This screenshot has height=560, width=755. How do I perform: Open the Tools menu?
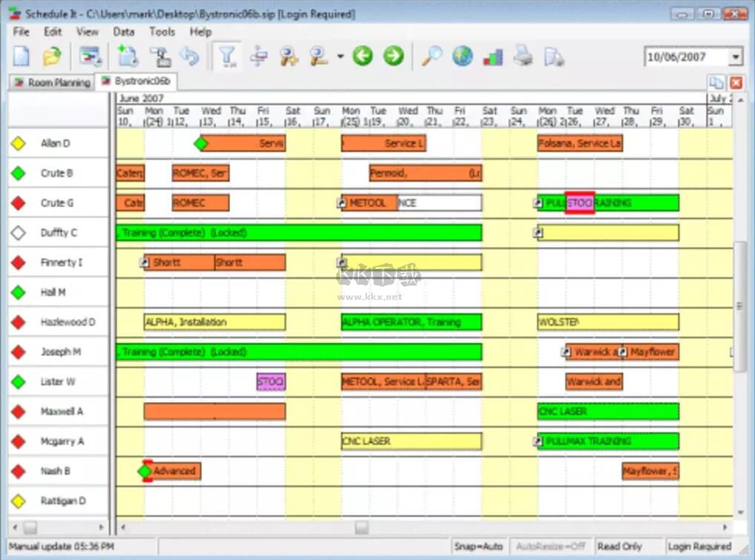(162, 32)
